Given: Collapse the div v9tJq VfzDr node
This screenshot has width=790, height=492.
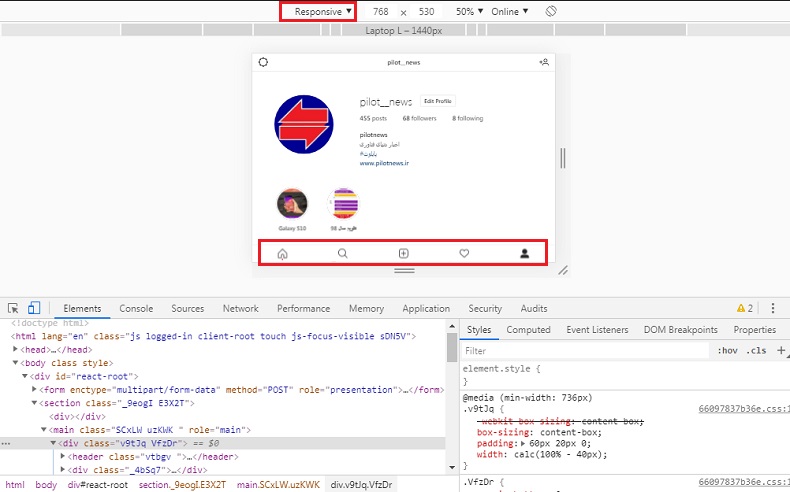Looking at the screenshot, I should [x=53, y=443].
